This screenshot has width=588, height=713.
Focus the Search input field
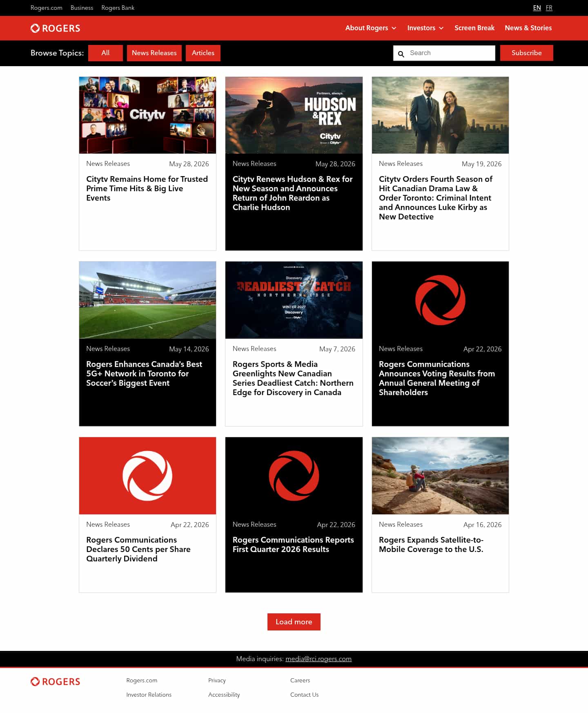pos(444,53)
